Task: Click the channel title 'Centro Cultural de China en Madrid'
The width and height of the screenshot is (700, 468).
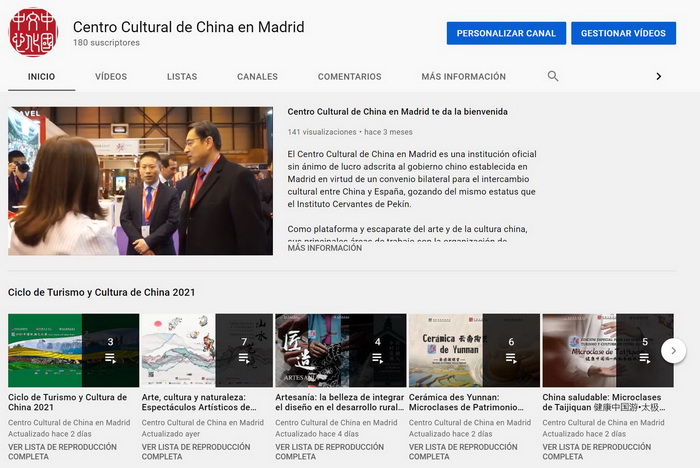Action: click(188, 27)
